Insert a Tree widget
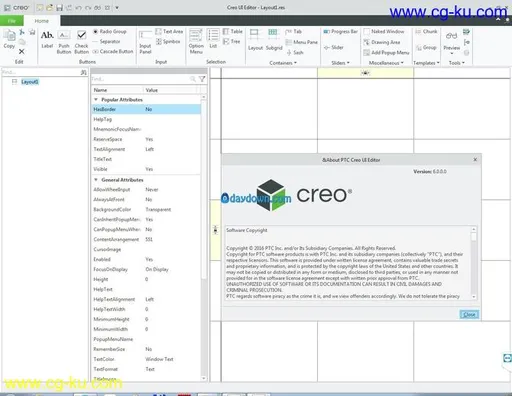 coord(232,41)
